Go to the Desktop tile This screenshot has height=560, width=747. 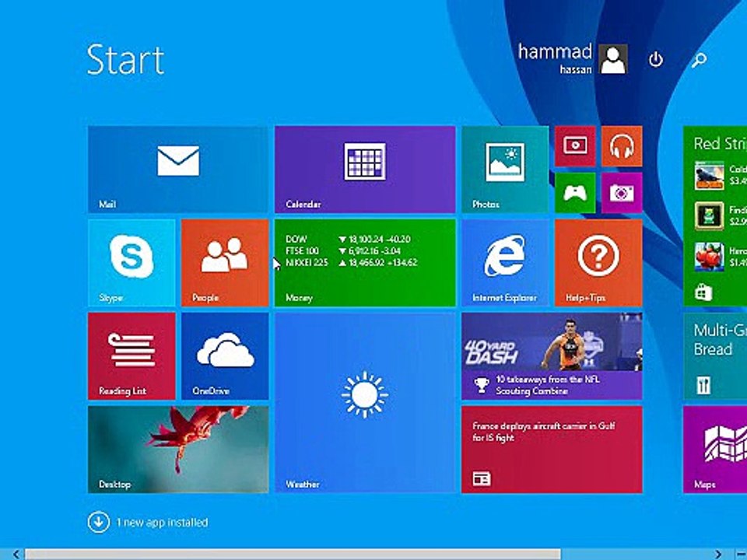[178, 449]
